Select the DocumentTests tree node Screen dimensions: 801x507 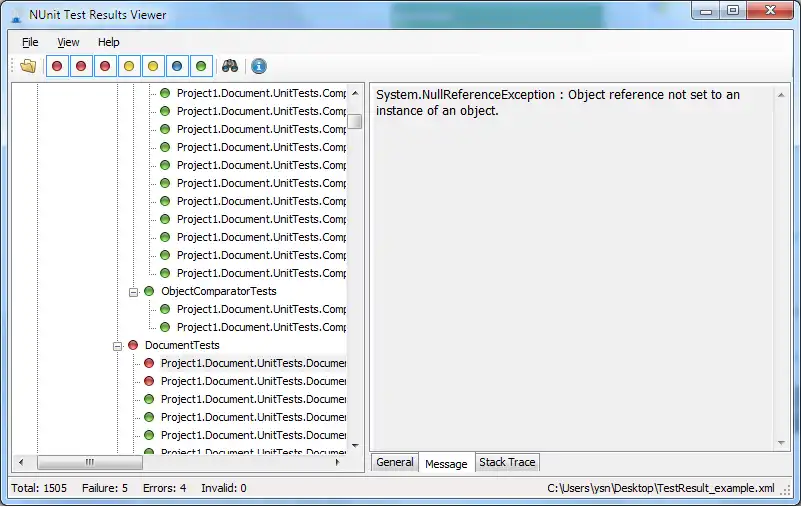(x=182, y=345)
